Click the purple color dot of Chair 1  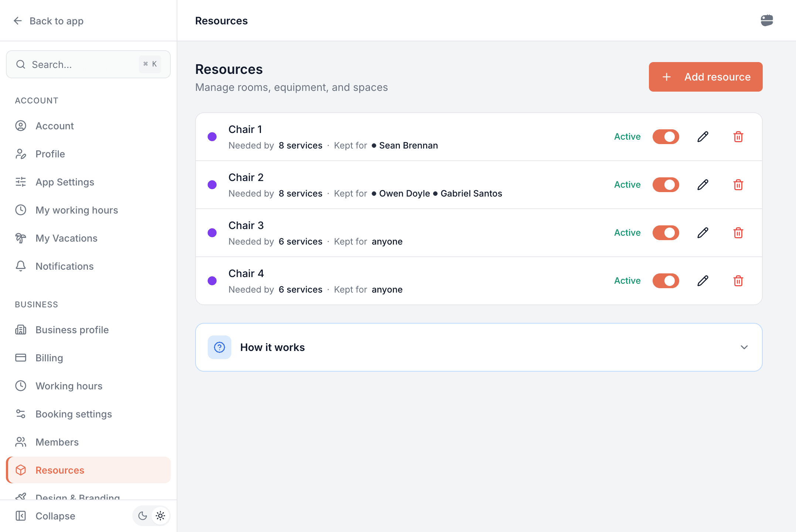(x=212, y=137)
